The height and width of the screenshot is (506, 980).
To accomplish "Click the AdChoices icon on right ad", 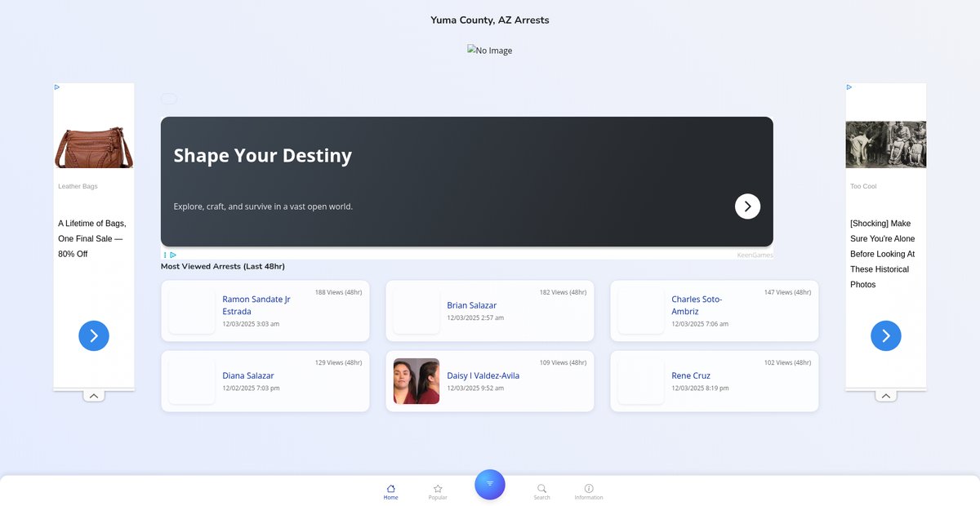I will [849, 87].
